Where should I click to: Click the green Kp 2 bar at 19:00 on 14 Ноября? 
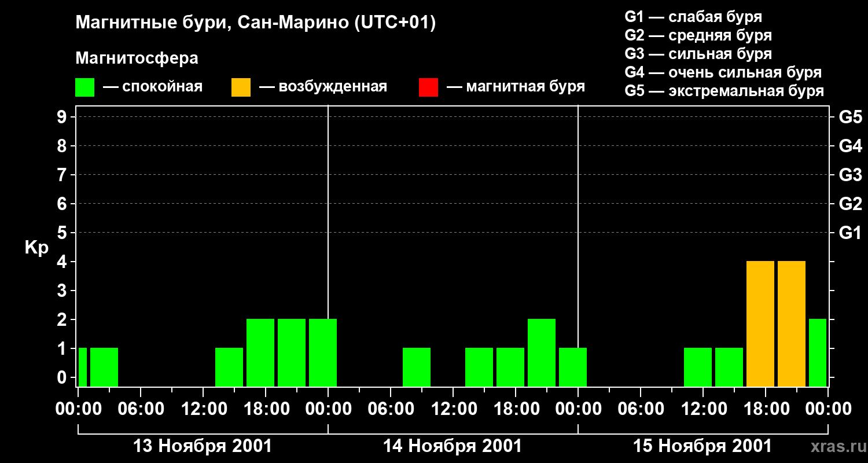coord(542,352)
